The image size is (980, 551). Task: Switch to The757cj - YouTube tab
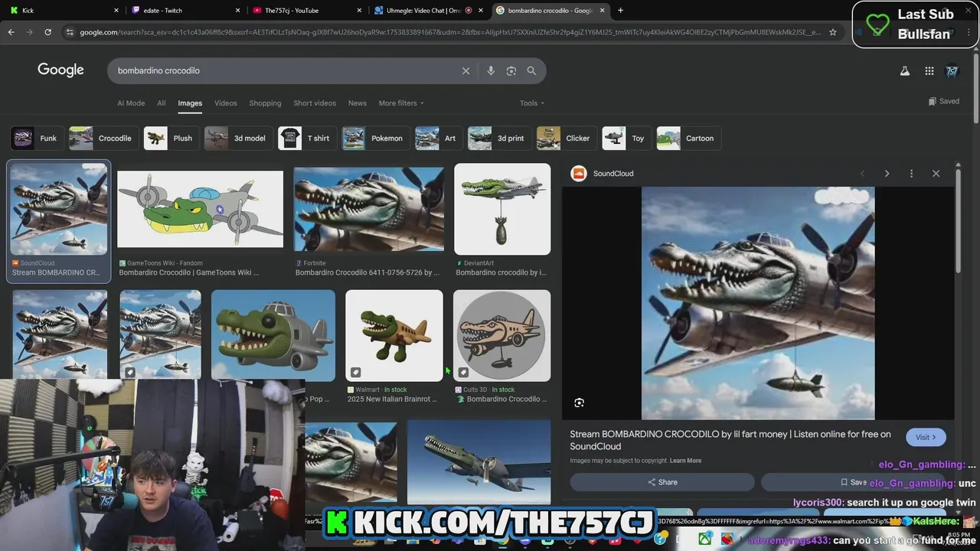point(307,11)
